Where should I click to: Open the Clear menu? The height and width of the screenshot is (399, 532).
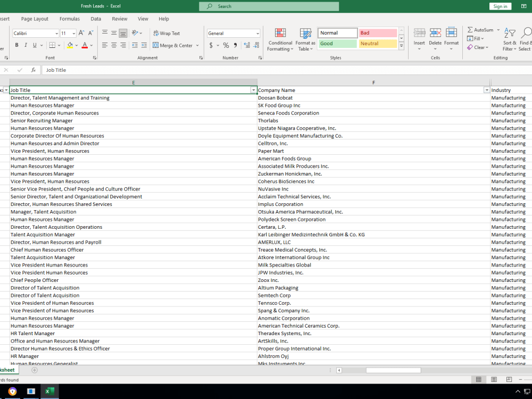tap(478, 47)
